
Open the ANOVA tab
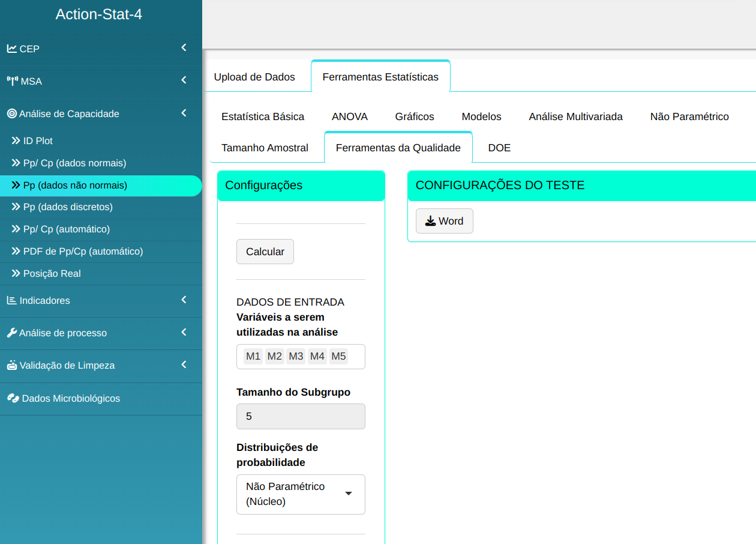tap(349, 116)
